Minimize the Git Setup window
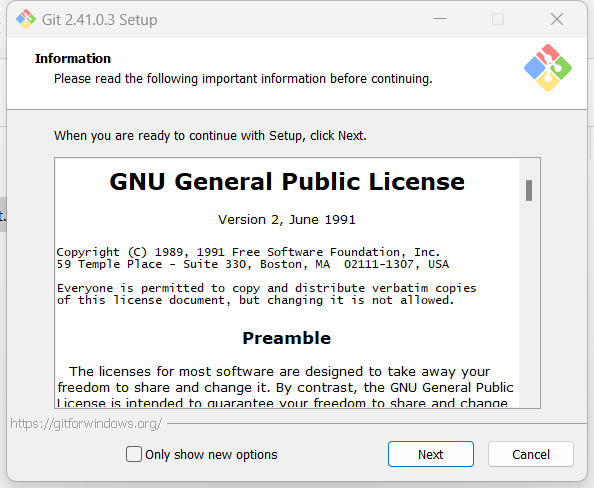Image resolution: width=594 pixels, height=488 pixels. pos(440,19)
